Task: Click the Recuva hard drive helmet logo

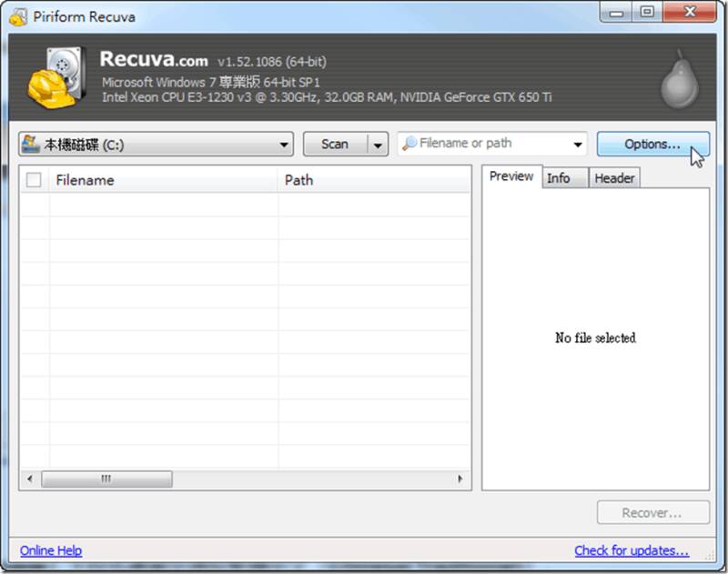Action: (57, 76)
